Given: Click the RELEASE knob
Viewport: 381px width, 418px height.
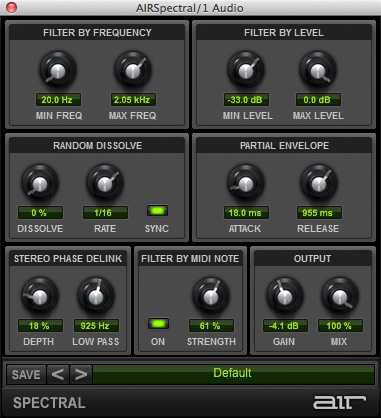Looking at the screenshot, I should 319,183.
